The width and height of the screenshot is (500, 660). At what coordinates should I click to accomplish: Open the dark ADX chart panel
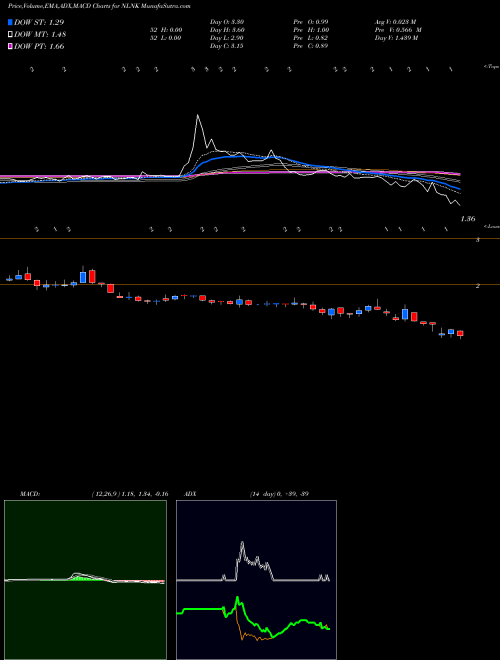256,580
